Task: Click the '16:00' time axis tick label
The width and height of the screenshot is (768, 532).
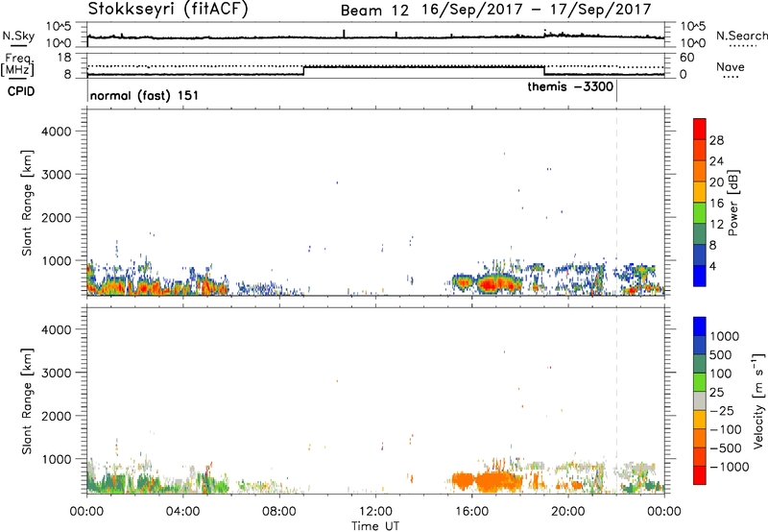Action: [x=471, y=512]
